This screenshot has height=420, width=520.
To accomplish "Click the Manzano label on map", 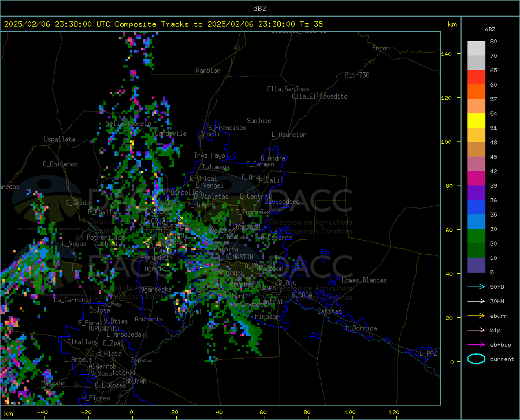I will coord(53,383).
